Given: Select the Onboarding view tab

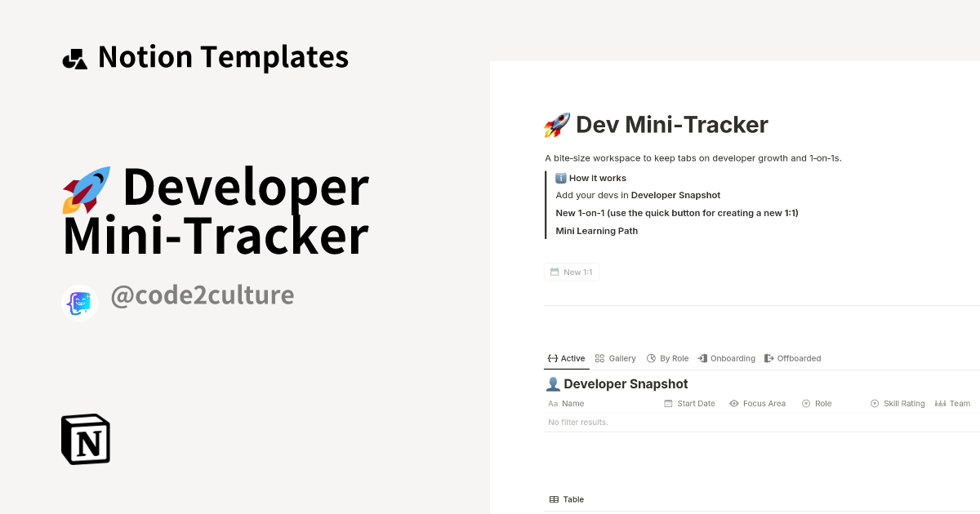Looking at the screenshot, I should (x=726, y=358).
